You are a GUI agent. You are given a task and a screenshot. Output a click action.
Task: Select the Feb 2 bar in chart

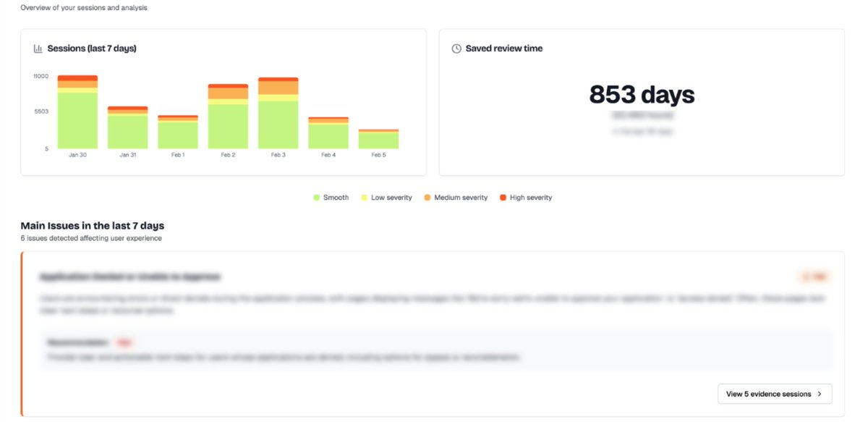coord(228,117)
